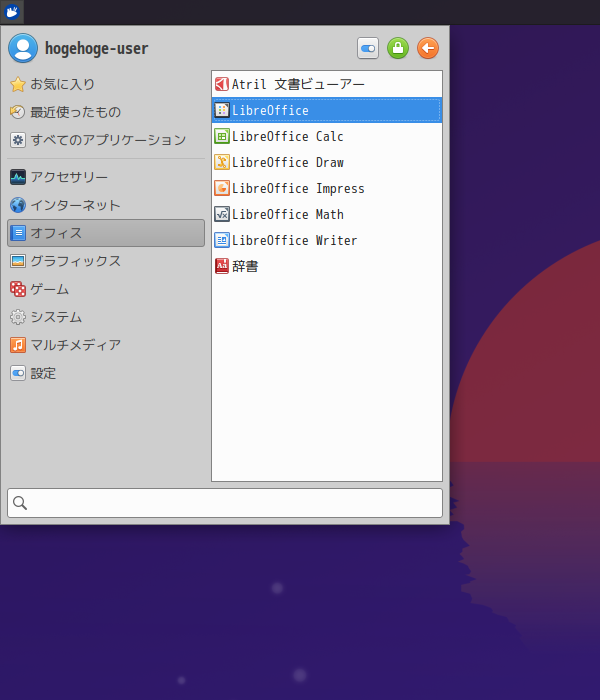The width and height of the screenshot is (600, 700).
Task: Click the マルチメディア music note icon
Action: 18,345
